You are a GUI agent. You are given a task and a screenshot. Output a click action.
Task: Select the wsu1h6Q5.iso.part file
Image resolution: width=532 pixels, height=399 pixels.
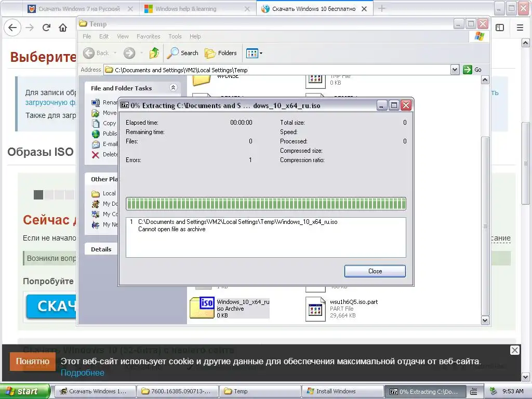[342, 309]
